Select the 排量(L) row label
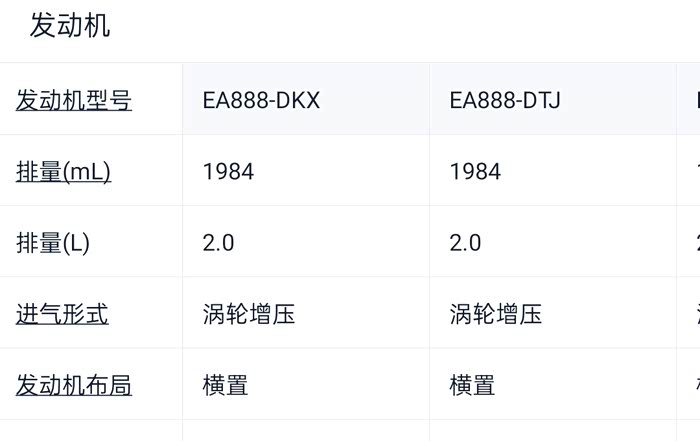 coord(53,243)
